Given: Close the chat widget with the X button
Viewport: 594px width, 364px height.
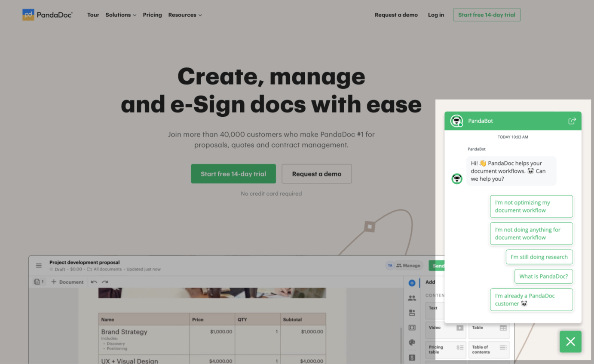Looking at the screenshot, I should click(570, 341).
